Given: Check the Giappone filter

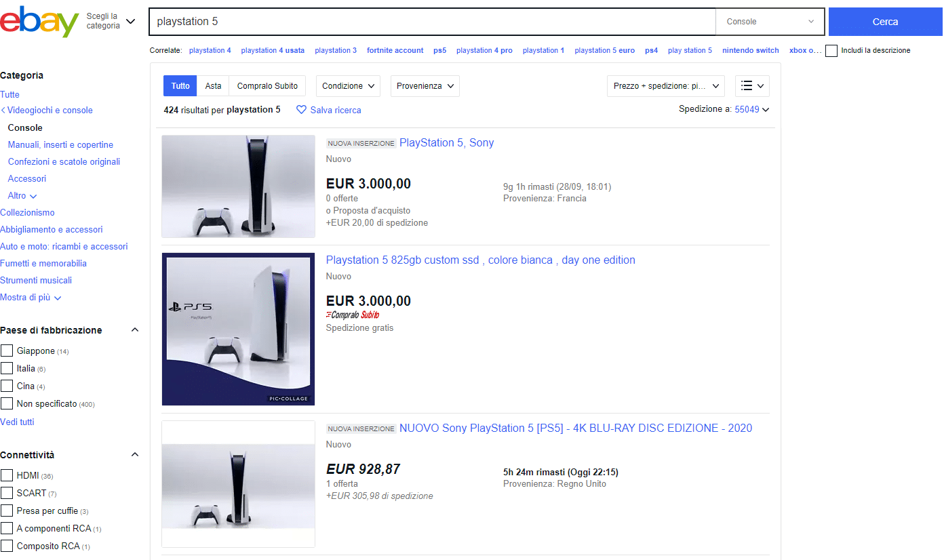Looking at the screenshot, I should point(7,351).
